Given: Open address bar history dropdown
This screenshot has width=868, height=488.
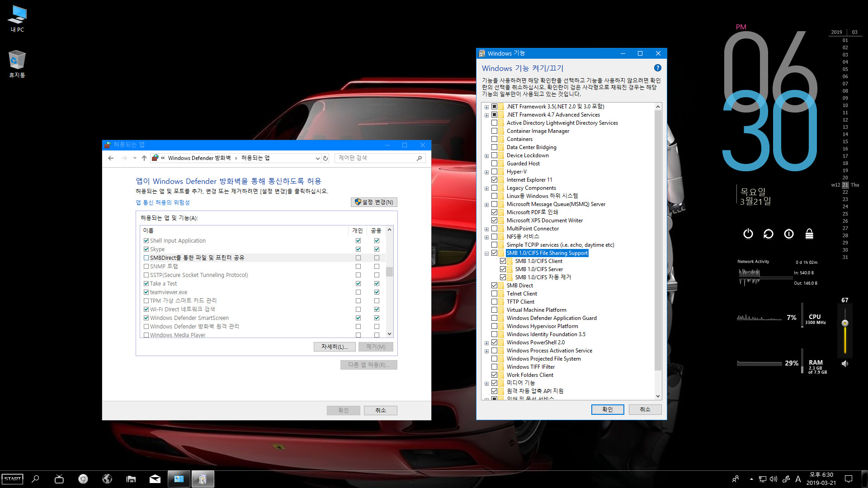Looking at the screenshot, I should point(317,158).
